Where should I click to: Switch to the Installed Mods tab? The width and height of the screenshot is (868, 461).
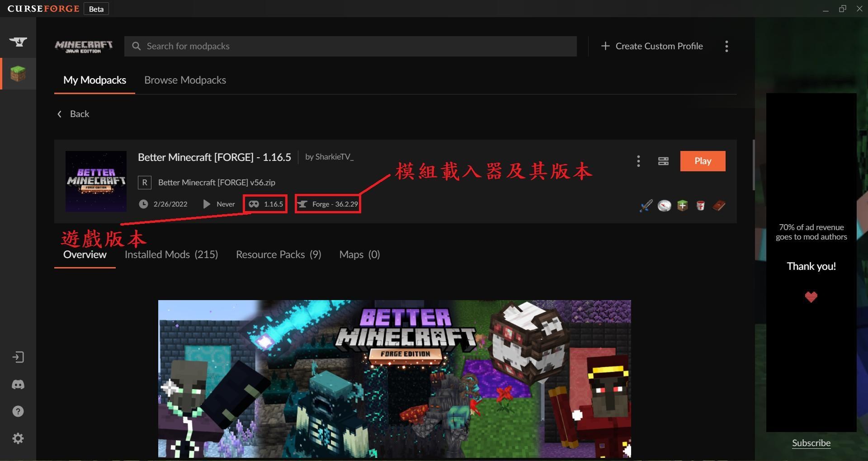(171, 254)
